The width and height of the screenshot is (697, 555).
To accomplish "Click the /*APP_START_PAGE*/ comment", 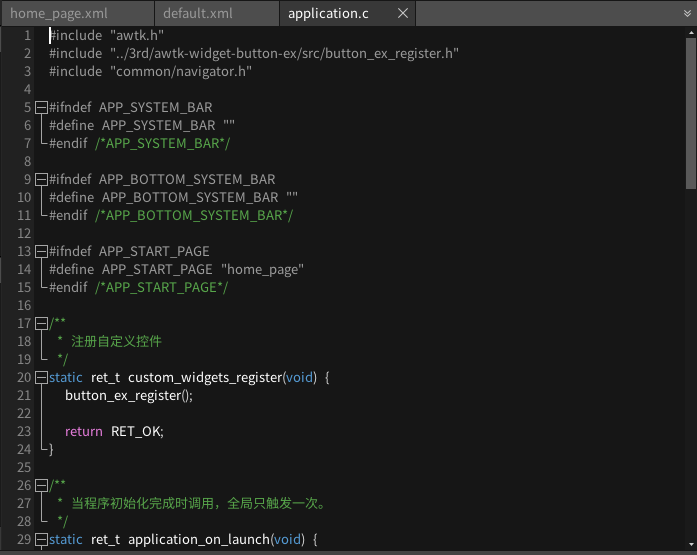I will pos(161,287).
